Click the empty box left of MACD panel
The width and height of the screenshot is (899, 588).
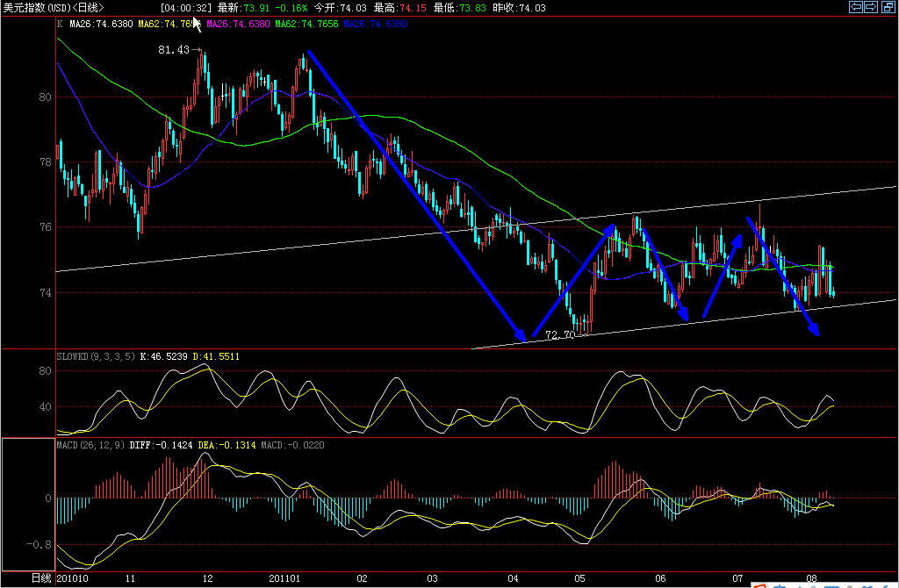[29, 505]
